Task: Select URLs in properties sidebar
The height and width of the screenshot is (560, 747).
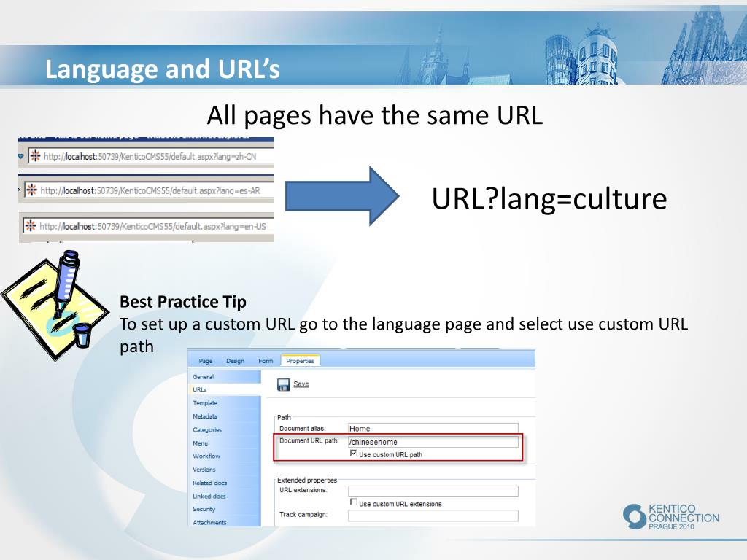Action: coord(200,389)
